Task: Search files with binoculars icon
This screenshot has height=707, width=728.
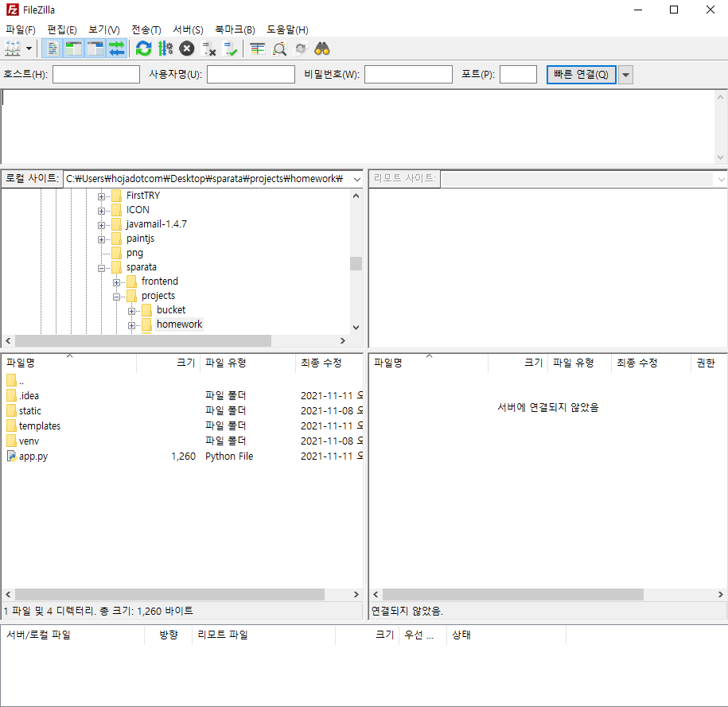Action: pyautogui.click(x=321, y=49)
